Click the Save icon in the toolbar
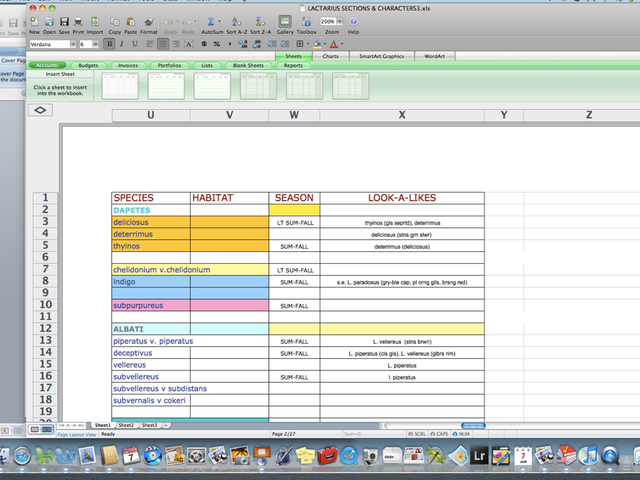The width and height of the screenshot is (640, 480). [64, 22]
